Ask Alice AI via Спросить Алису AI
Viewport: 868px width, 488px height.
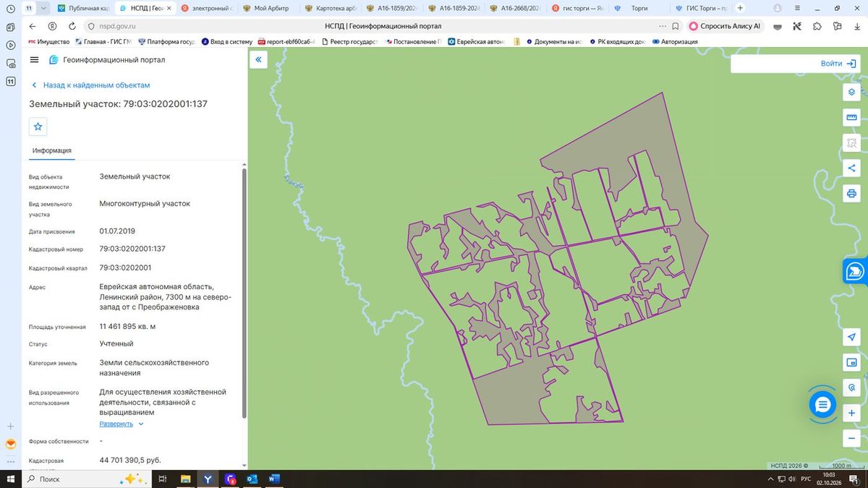726,26
